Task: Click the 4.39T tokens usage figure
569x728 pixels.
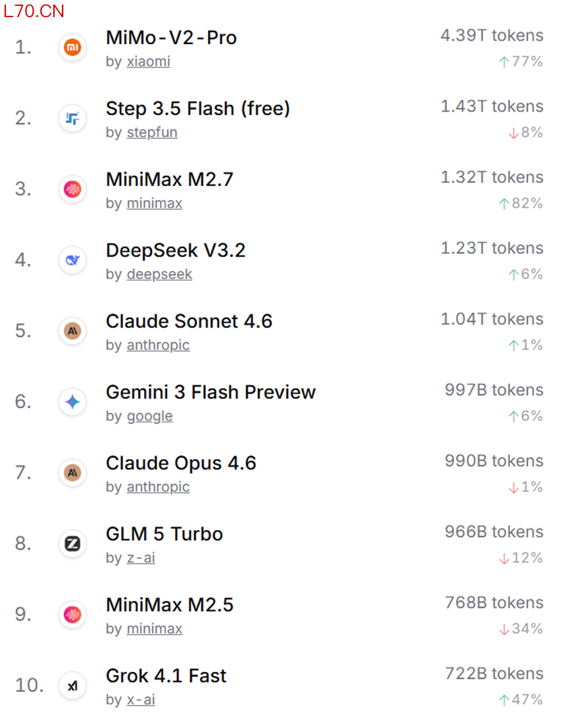Action: pyautogui.click(x=491, y=36)
